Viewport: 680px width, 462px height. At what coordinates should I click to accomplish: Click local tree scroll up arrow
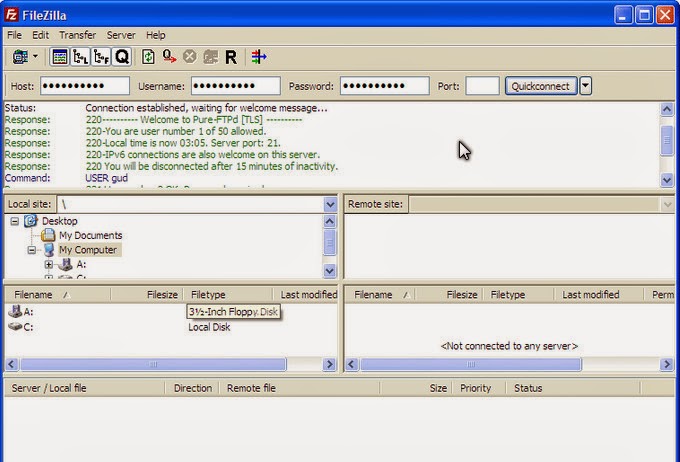point(330,221)
